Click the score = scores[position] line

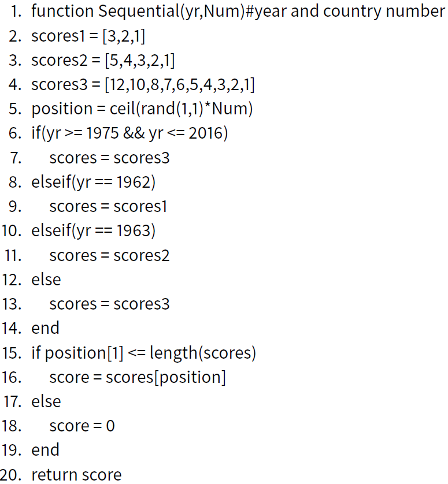(x=138, y=378)
